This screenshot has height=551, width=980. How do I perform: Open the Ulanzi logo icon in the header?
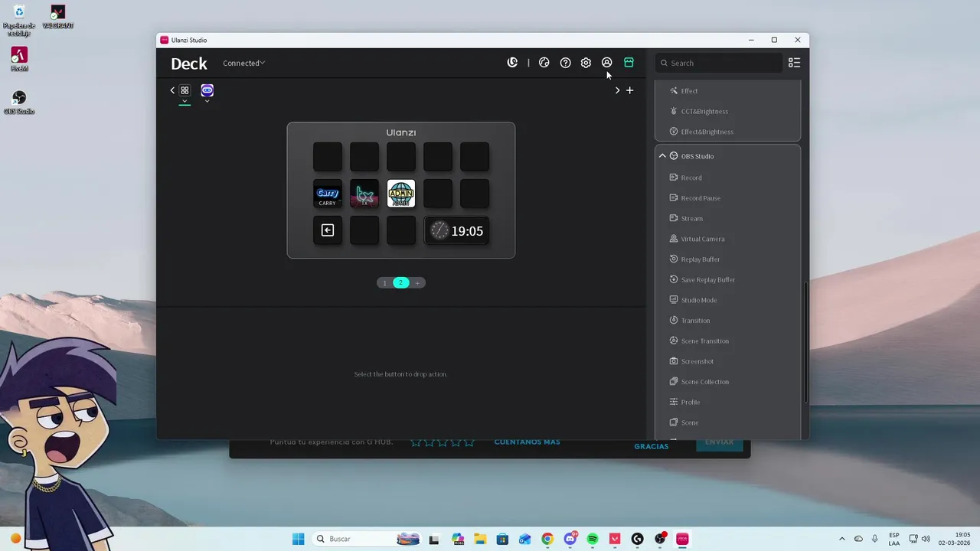click(x=512, y=63)
